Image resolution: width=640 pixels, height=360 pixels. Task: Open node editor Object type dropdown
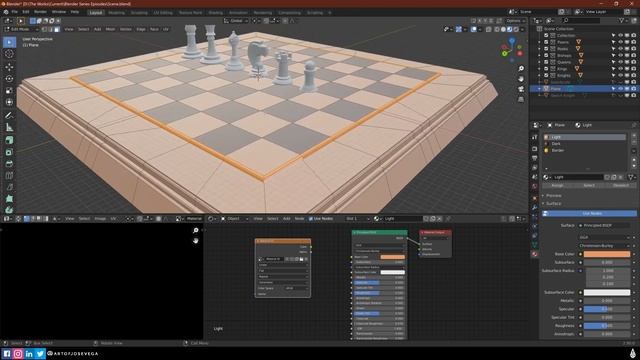(x=234, y=219)
